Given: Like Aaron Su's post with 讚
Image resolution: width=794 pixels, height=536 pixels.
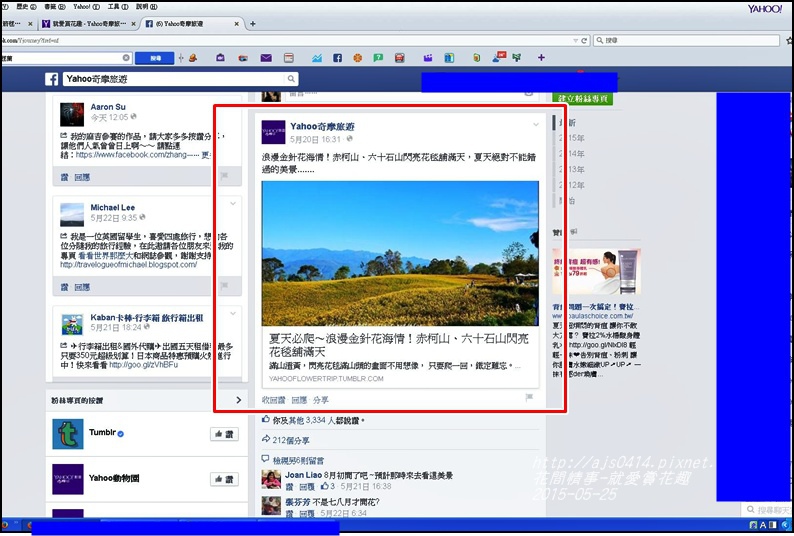Looking at the screenshot, I should 64,177.
